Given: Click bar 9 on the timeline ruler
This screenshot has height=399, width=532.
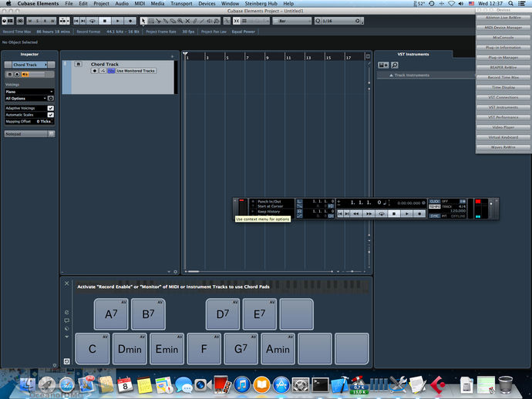Looking at the screenshot, I should point(268,57).
